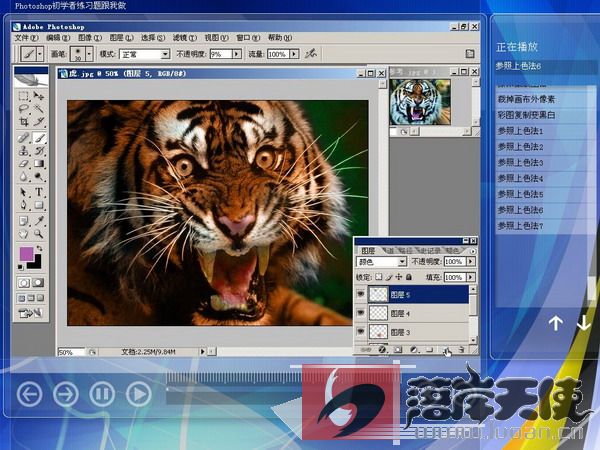Select the Notes tool

24,221
